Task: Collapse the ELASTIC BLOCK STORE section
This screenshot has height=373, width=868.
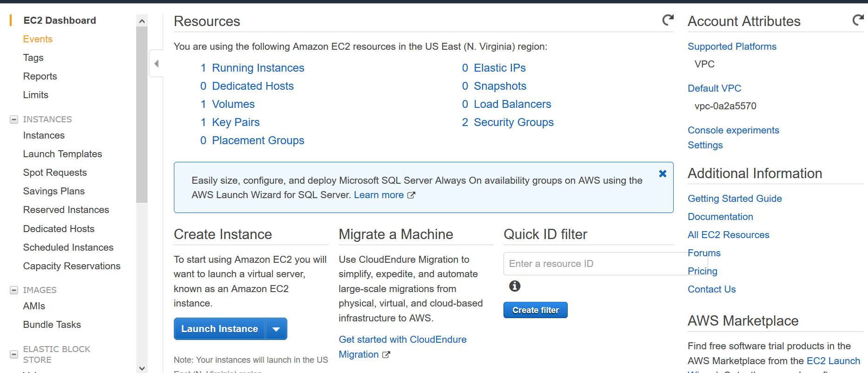Action: (14, 354)
